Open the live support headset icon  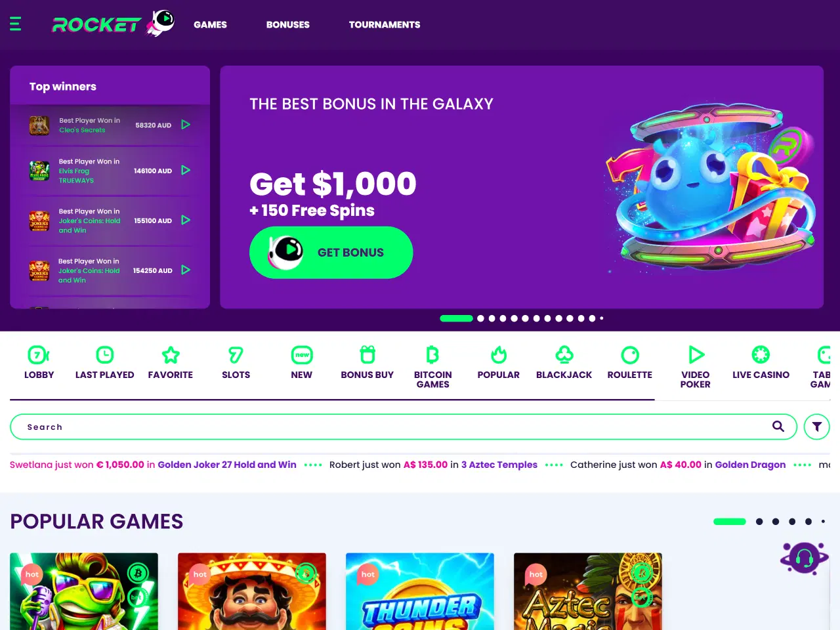[x=804, y=558]
